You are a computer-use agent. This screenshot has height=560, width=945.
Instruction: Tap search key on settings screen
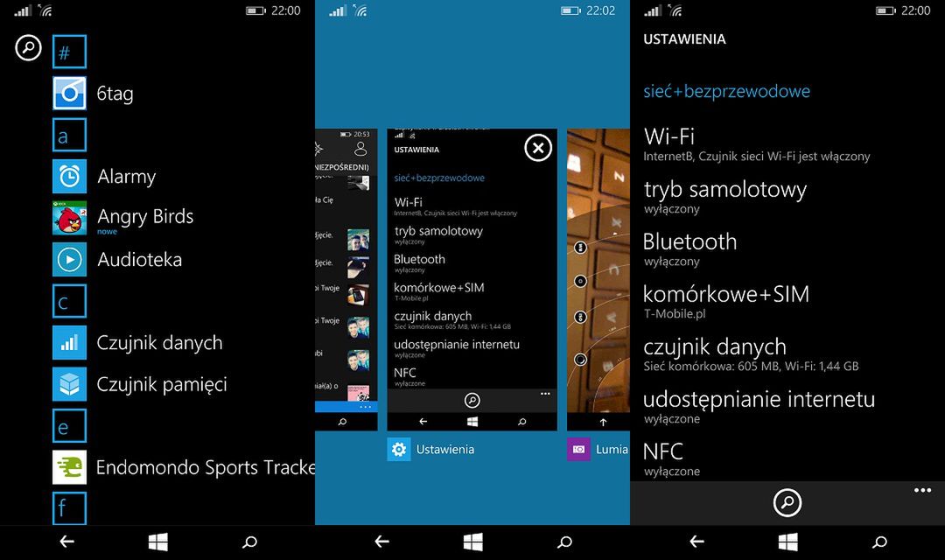880,542
